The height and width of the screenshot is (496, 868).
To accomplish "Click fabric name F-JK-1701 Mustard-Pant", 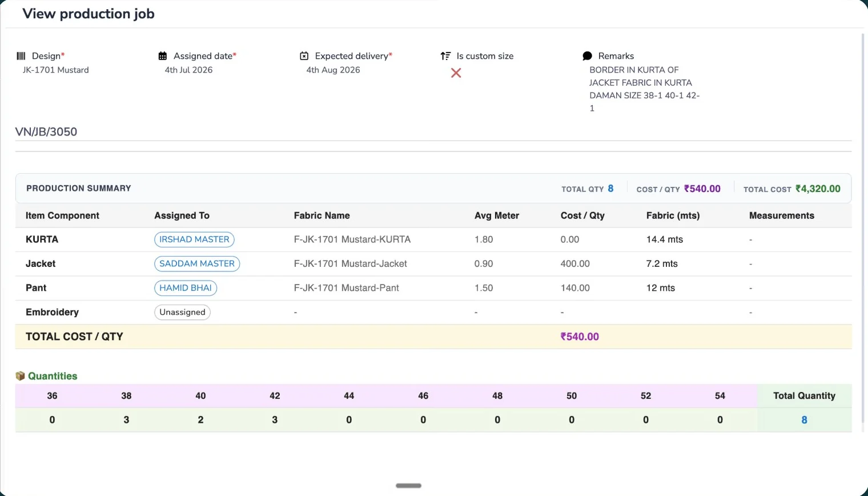I will [x=347, y=288].
